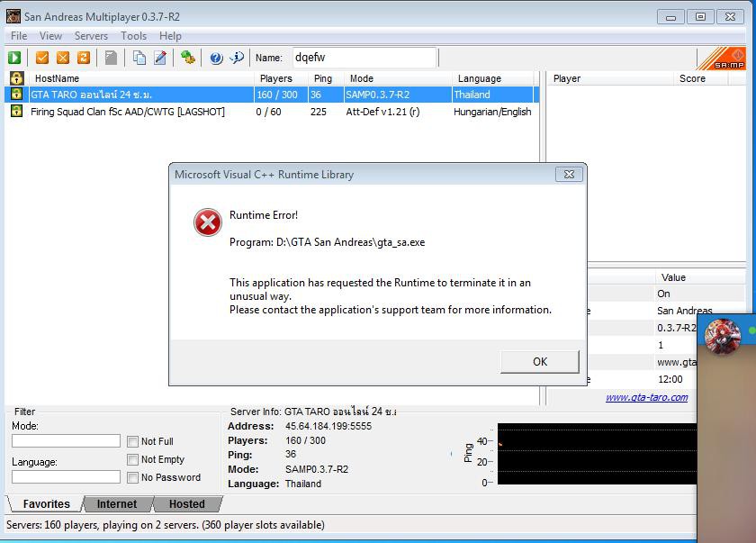Image resolution: width=756 pixels, height=543 pixels.
Task: Open Settings via the green gear icon
Action: (188, 58)
